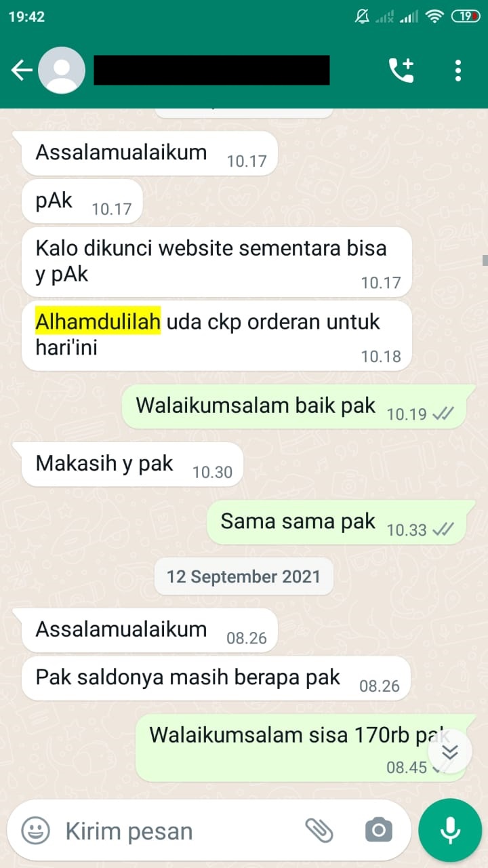Open the contact profile picture
Image resolution: width=488 pixels, height=868 pixels.
(62, 70)
